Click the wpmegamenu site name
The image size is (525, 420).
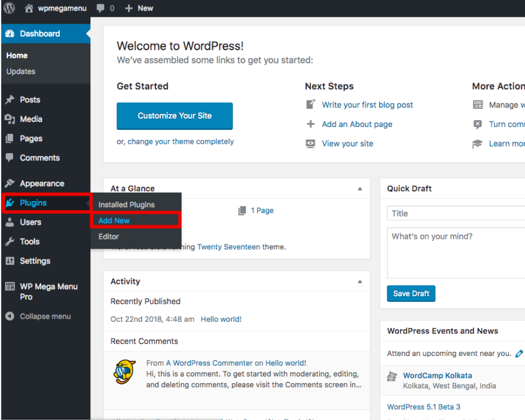[62, 8]
